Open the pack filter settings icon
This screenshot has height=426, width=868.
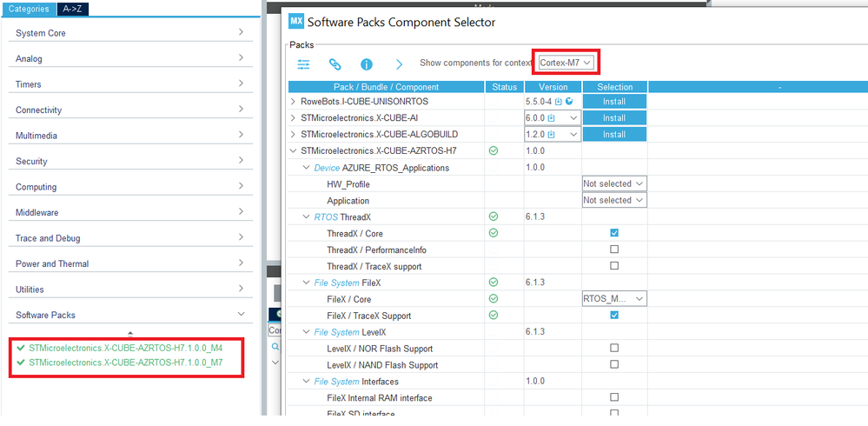pyautogui.click(x=303, y=64)
